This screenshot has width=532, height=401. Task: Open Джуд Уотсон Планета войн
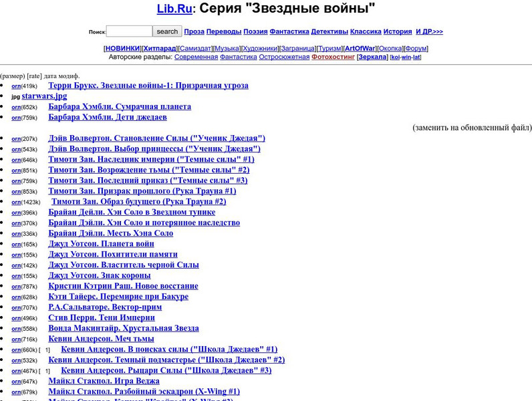click(x=101, y=243)
